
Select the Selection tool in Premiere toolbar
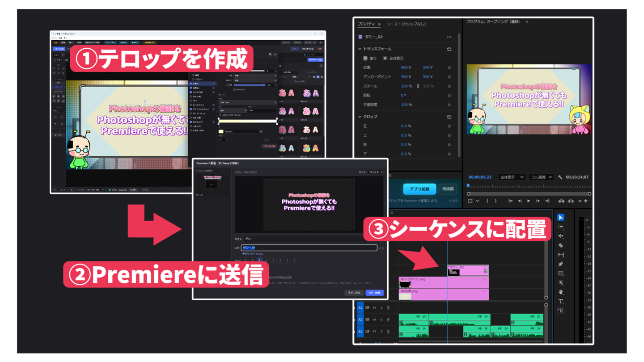point(561,217)
